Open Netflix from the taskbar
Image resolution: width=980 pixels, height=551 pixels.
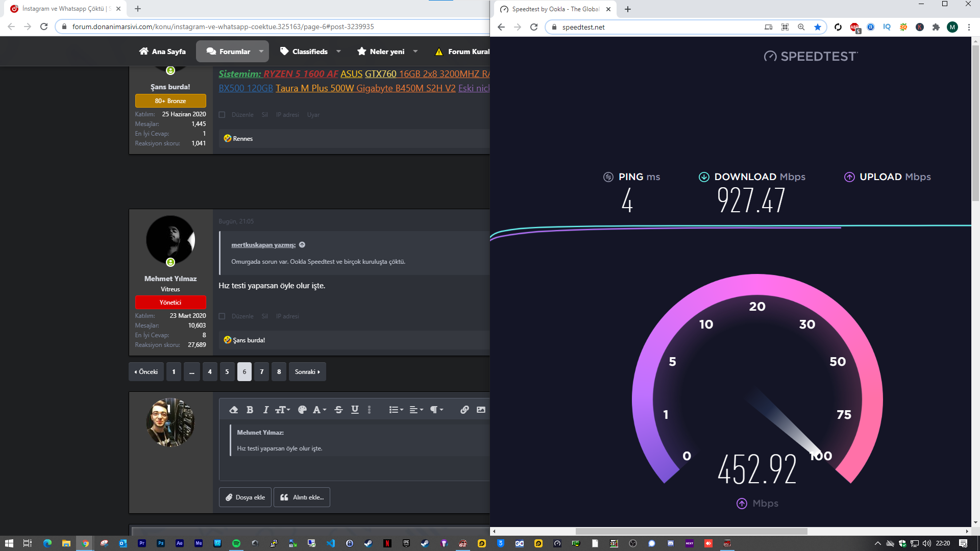[387, 543]
